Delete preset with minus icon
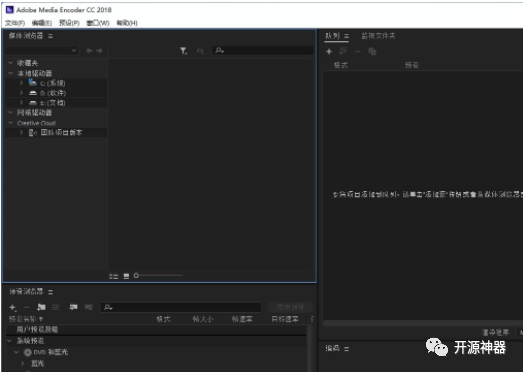523x372 pixels. point(27,307)
